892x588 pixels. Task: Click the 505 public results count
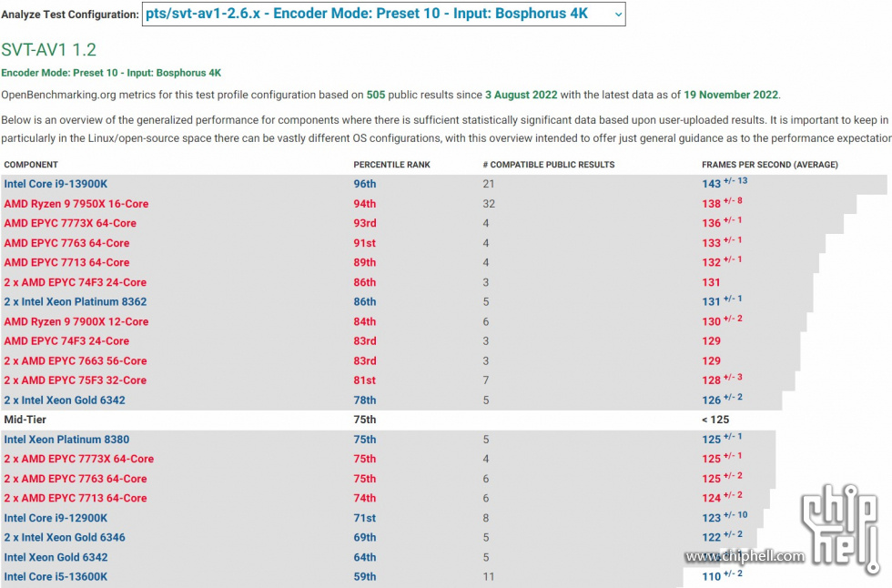pos(375,95)
